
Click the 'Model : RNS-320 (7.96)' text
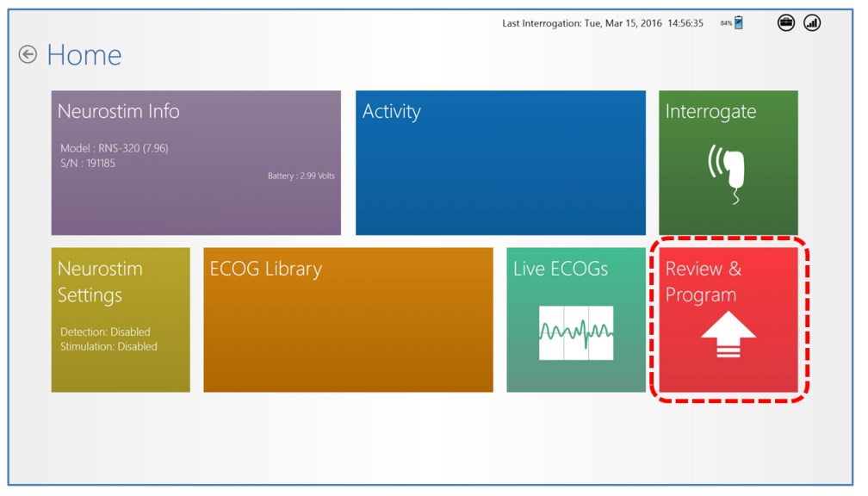(x=114, y=148)
